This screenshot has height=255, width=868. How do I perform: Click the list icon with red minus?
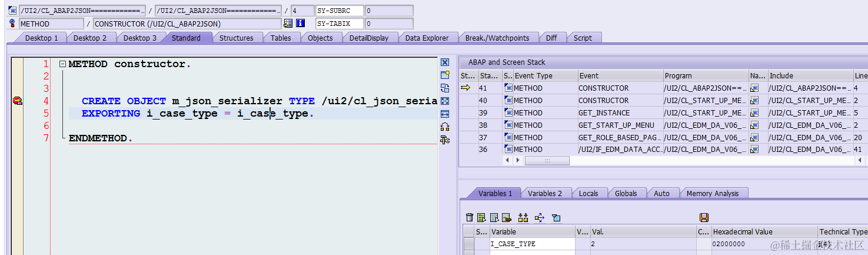506,218
